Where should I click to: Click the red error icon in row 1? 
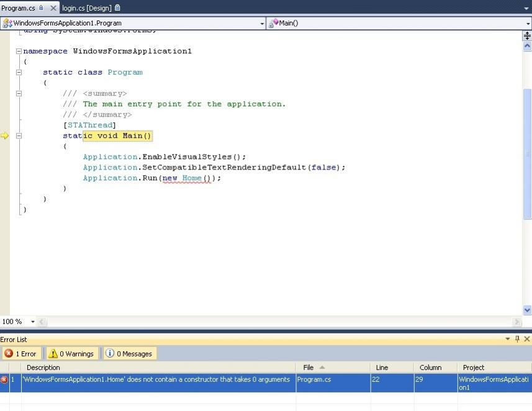pyautogui.click(x=4, y=379)
